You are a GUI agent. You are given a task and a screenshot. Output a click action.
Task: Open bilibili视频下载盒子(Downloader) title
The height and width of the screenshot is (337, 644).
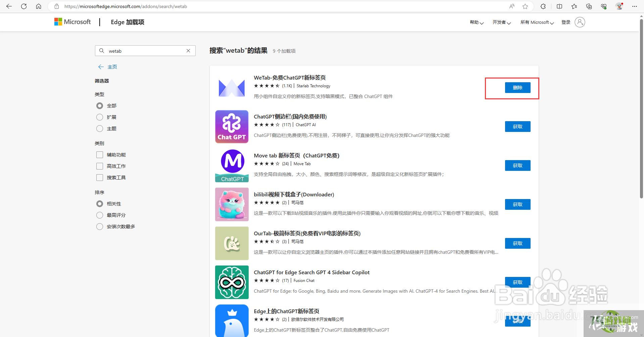(294, 194)
